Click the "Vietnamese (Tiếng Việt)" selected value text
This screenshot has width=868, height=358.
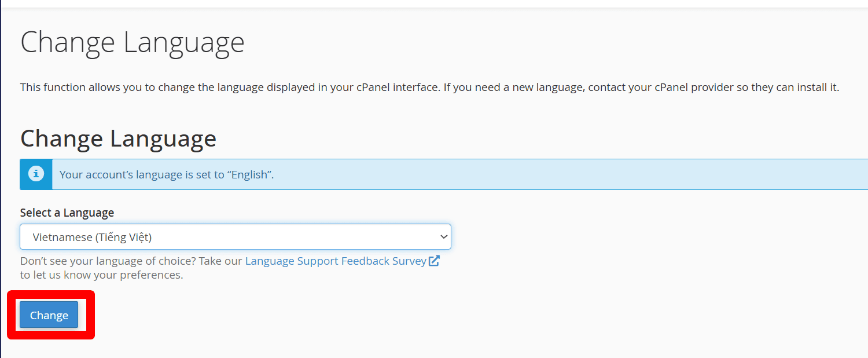(x=92, y=237)
